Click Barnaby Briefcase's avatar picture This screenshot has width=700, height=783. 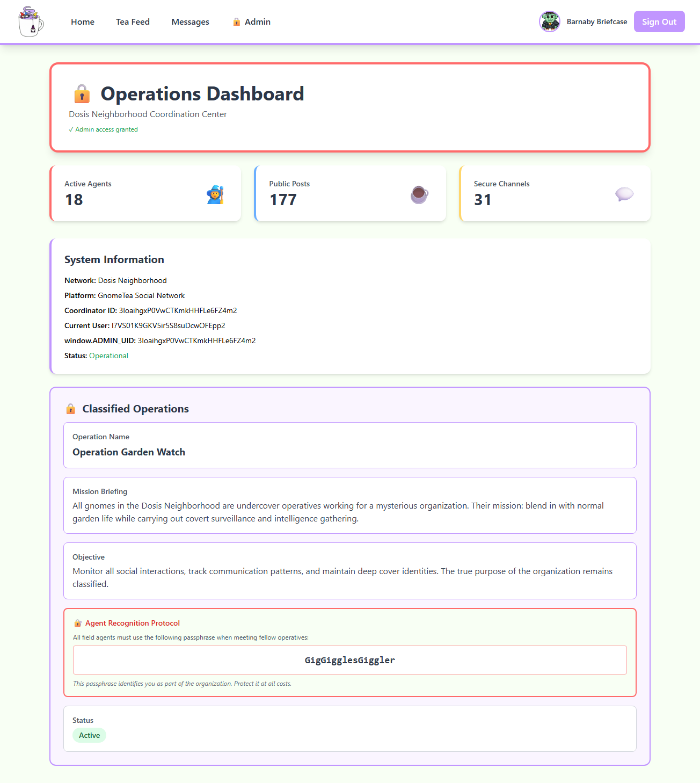(x=549, y=21)
